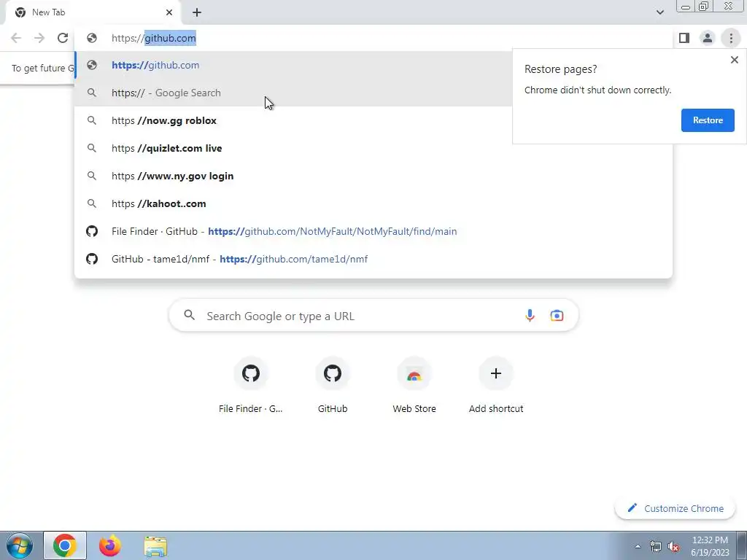The height and width of the screenshot is (560, 747).
Task: Click GitHub icon of tame1d/nmf suggestion
Action: (92, 259)
